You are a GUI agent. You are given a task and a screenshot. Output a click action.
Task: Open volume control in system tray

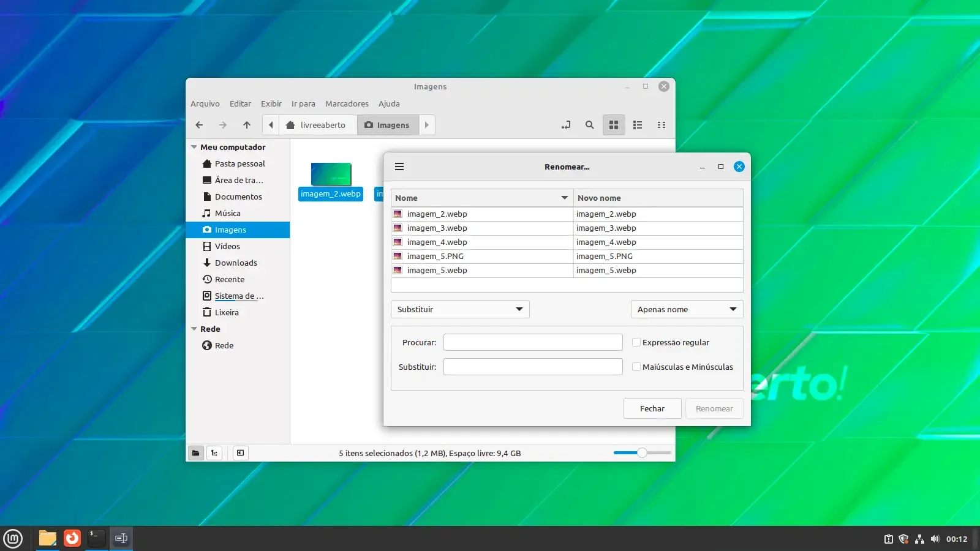click(x=935, y=539)
